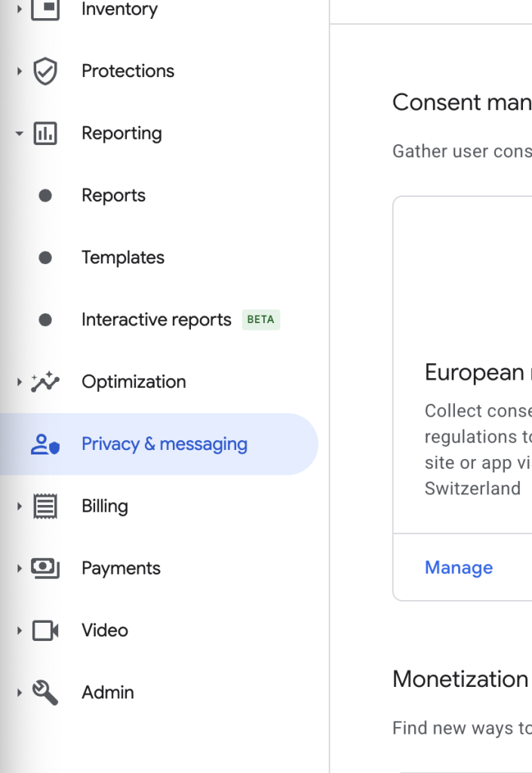Click the 'Gather user cons' description text

[462, 151]
